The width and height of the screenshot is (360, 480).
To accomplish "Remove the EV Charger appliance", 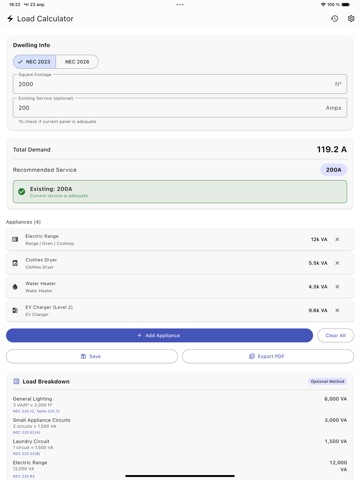I will (x=337, y=310).
